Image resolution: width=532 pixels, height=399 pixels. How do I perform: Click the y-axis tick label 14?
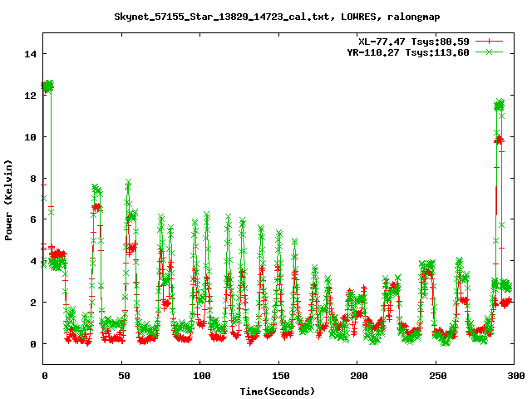click(x=30, y=54)
